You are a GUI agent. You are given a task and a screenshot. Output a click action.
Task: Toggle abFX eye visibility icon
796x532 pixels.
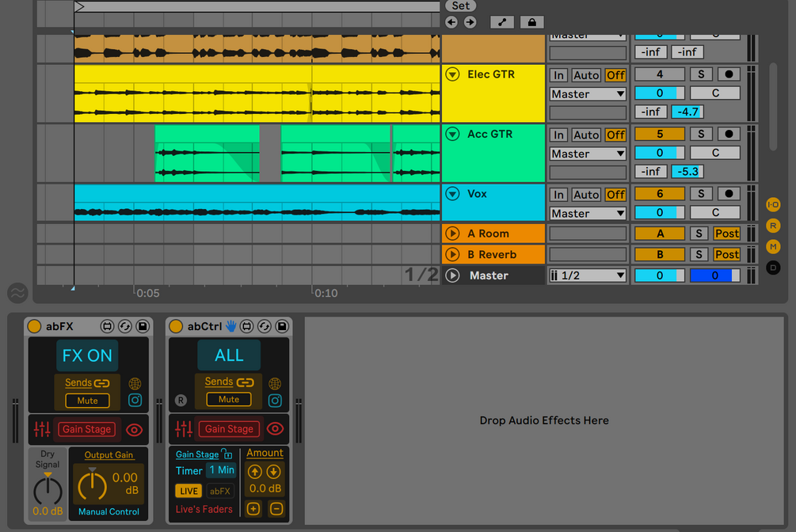coord(134,430)
